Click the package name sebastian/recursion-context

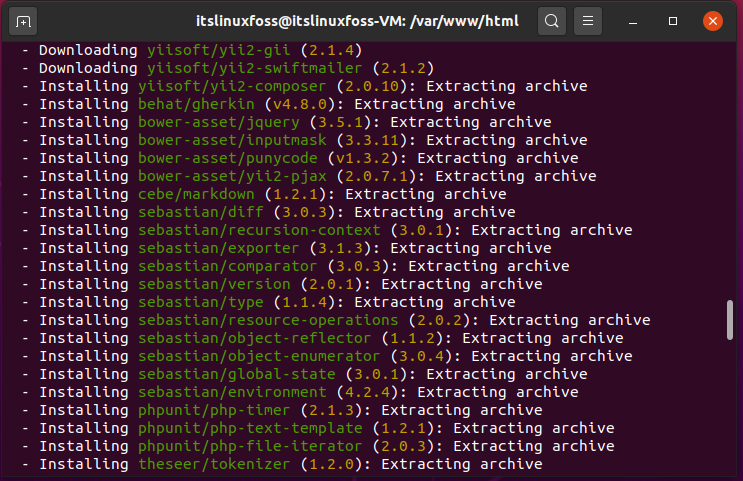[259, 230]
